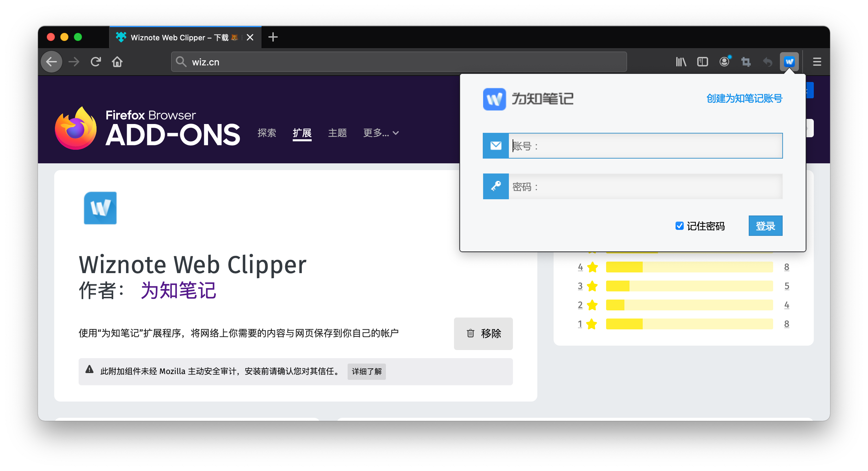Click the Firefox logo in add-ons header
This screenshot has height=471, width=868.
click(76, 128)
